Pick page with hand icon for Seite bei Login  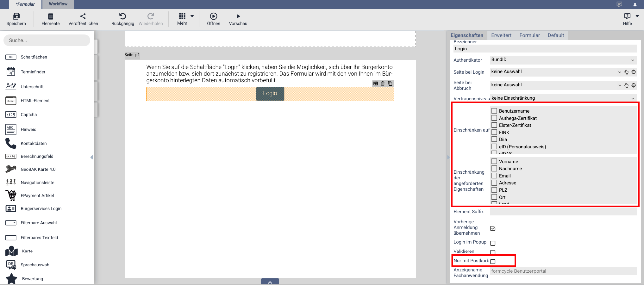(626, 72)
